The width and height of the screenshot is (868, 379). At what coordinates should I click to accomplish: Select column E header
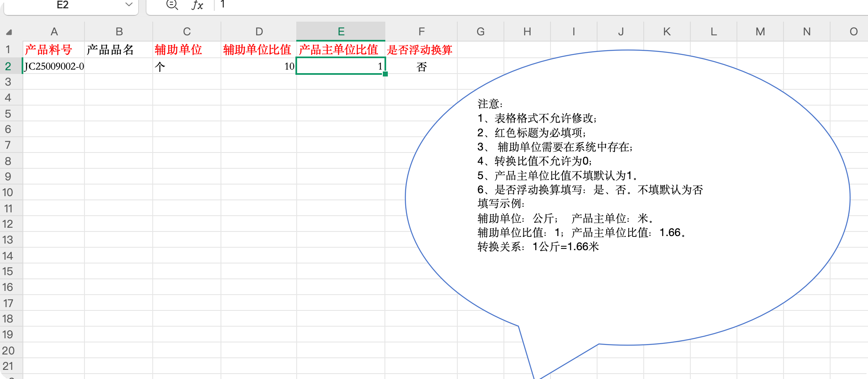(341, 32)
